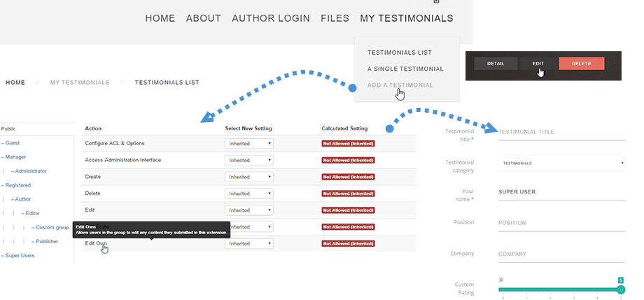Screen dimensions: 644x300
Task: Open the Home navigation menu item
Action: point(160,18)
